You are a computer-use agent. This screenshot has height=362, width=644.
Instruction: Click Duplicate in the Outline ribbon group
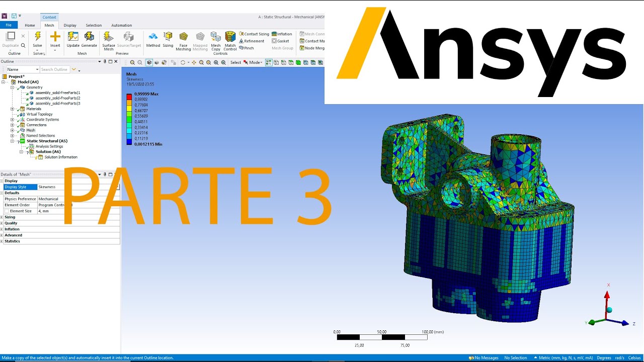(x=11, y=39)
